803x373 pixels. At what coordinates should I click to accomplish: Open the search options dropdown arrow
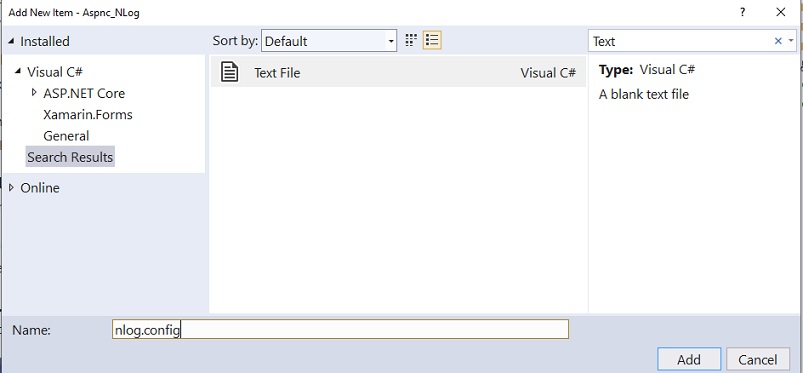pyautogui.click(x=791, y=41)
